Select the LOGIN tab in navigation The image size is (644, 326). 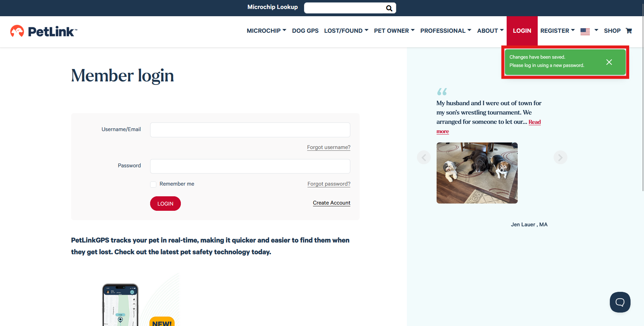pos(522,31)
